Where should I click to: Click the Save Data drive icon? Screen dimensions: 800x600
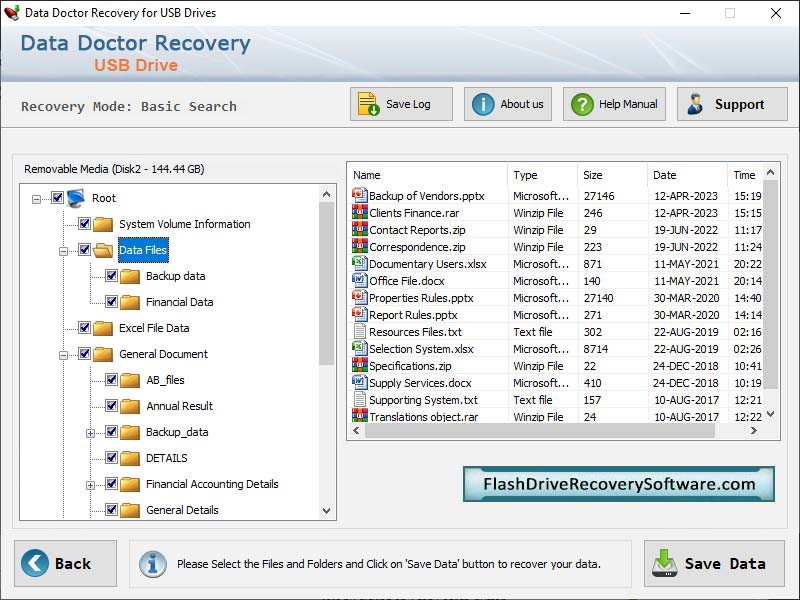tap(664, 563)
